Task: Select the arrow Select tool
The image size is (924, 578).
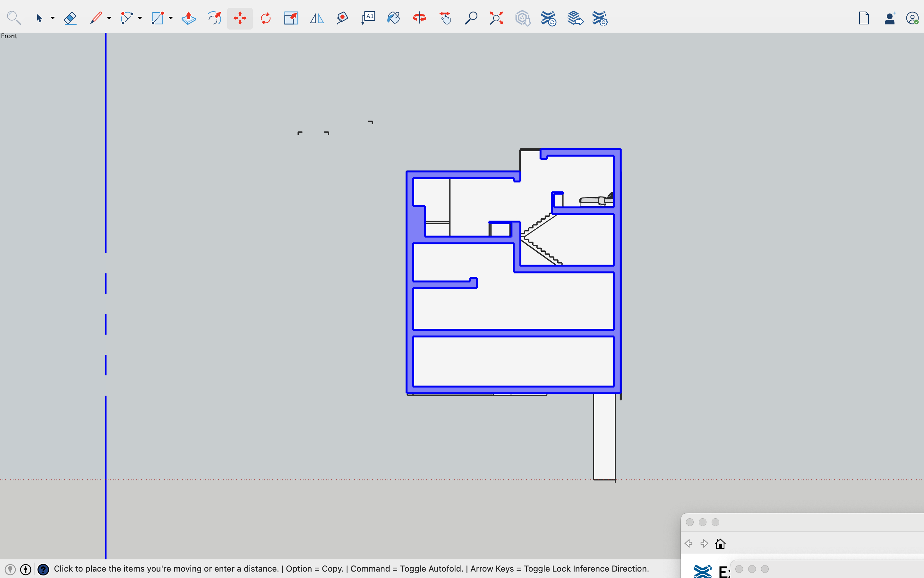Action: [39, 18]
